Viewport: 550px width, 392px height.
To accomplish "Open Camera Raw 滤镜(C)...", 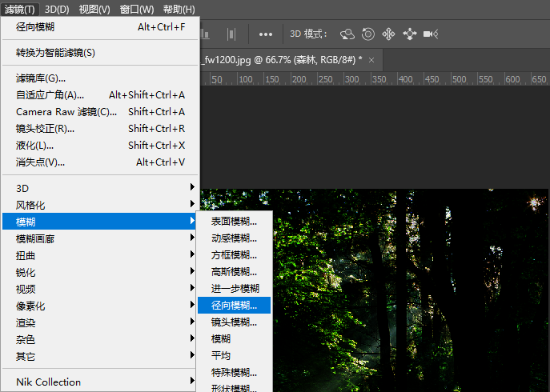I will click(x=100, y=112).
